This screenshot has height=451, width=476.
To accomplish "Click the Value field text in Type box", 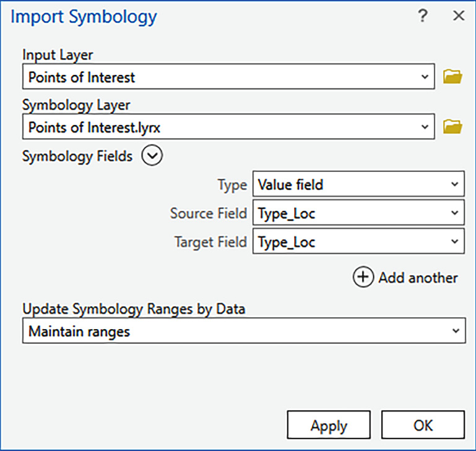I will click(290, 184).
